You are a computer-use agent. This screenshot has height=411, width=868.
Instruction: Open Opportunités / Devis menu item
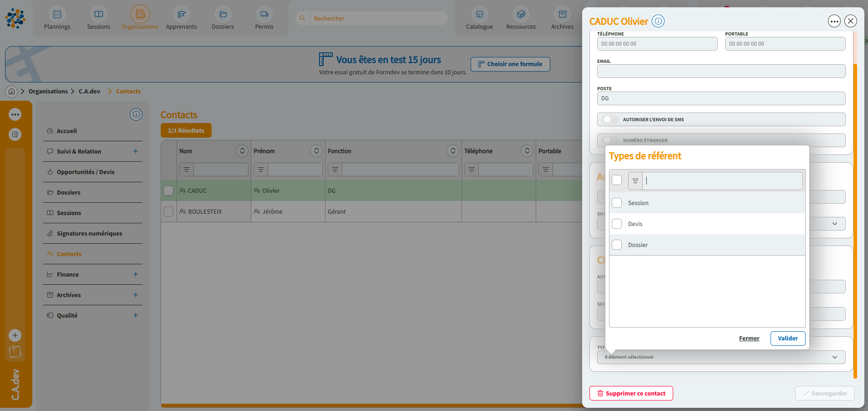[x=86, y=172]
